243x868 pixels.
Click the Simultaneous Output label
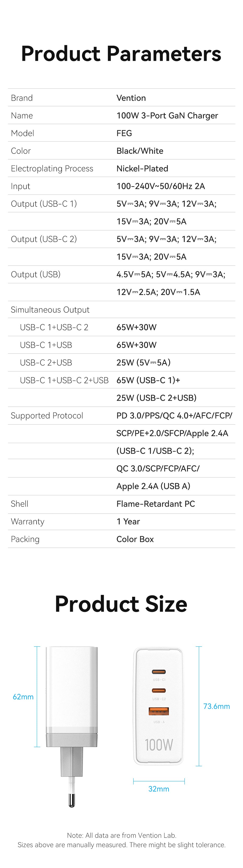click(x=50, y=310)
